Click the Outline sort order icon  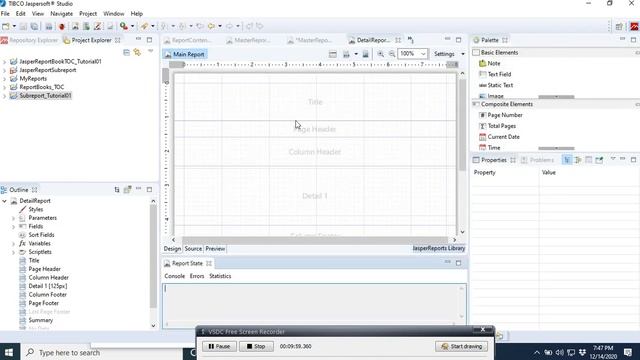(117, 189)
